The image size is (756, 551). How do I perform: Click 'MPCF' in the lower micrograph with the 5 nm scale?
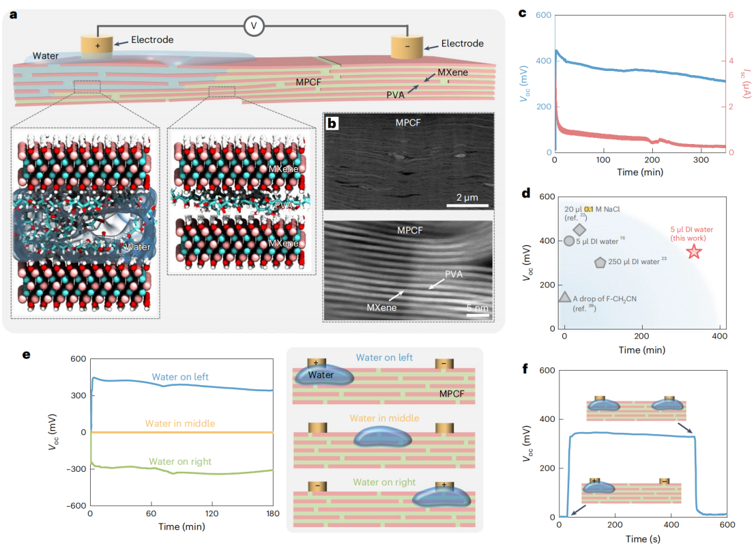click(x=409, y=230)
